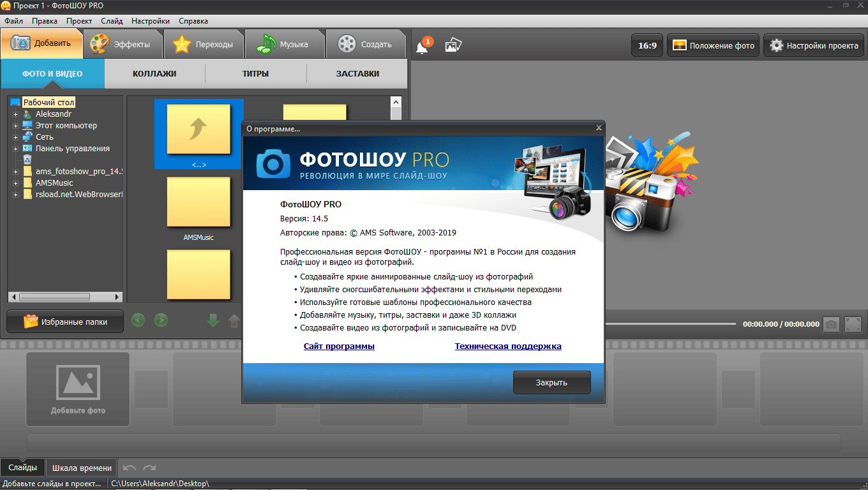This screenshot has width=868, height=490.
Task: Open the notifications bell icon
Action: pos(423,46)
